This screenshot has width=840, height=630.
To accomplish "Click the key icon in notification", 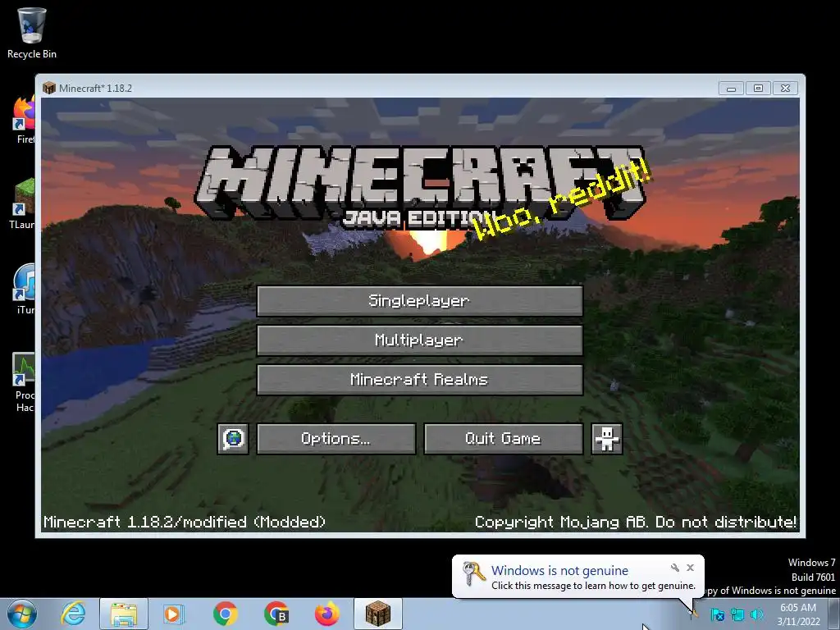I will click(473, 573).
